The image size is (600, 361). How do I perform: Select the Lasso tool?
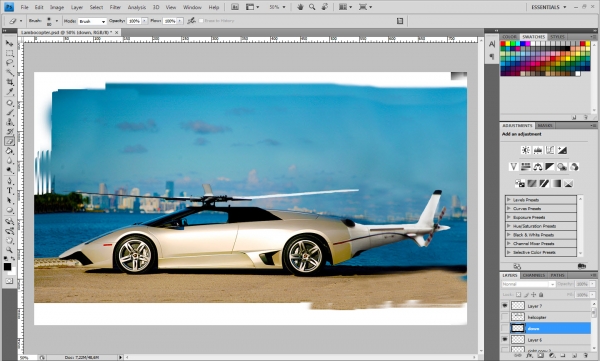pyautogui.click(x=9, y=63)
